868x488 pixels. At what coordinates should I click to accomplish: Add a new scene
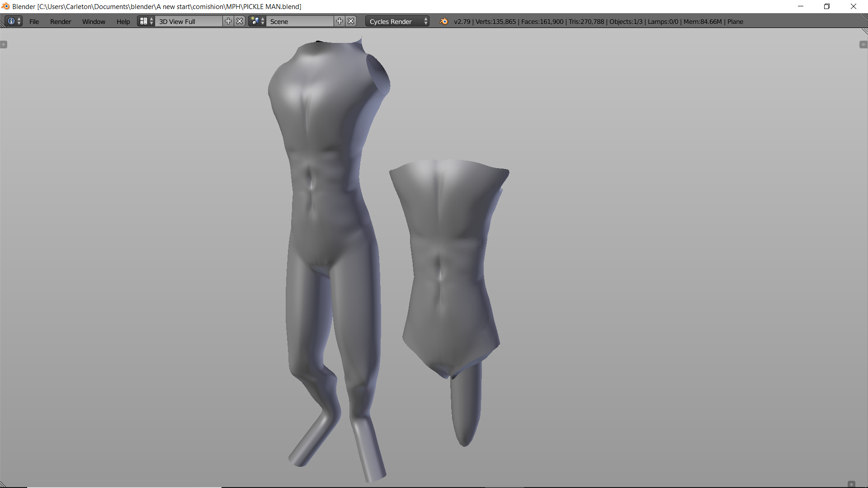point(340,21)
